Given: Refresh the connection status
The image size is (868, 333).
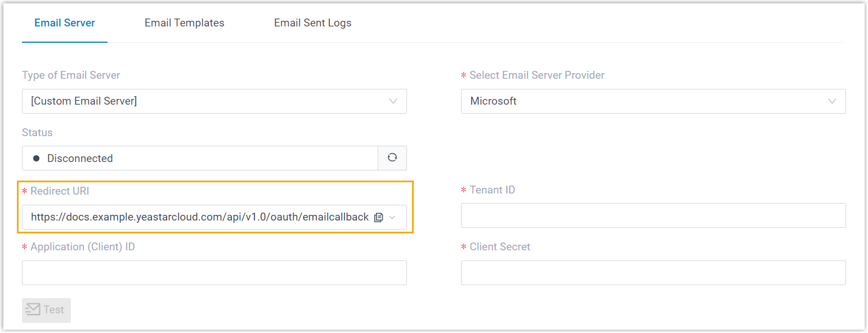Looking at the screenshot, I should point(392,158).
